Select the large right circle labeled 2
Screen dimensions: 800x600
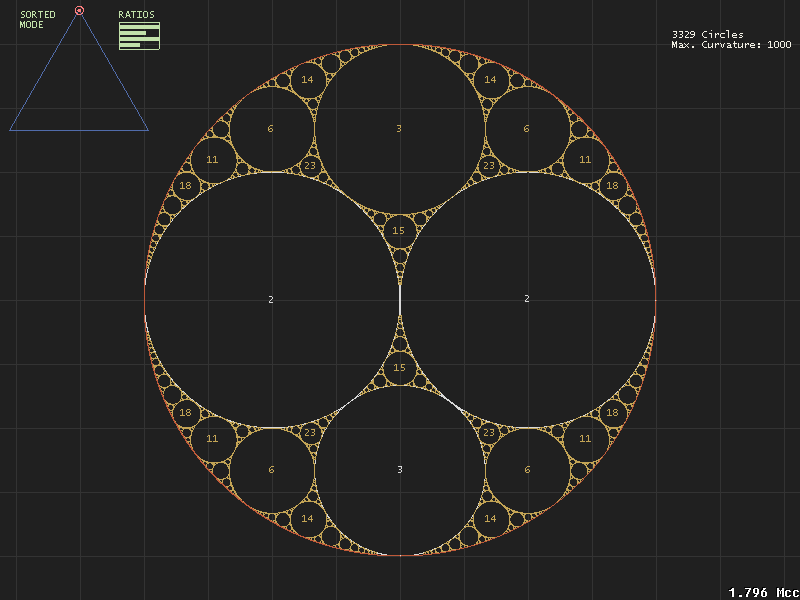coord(527,298)
